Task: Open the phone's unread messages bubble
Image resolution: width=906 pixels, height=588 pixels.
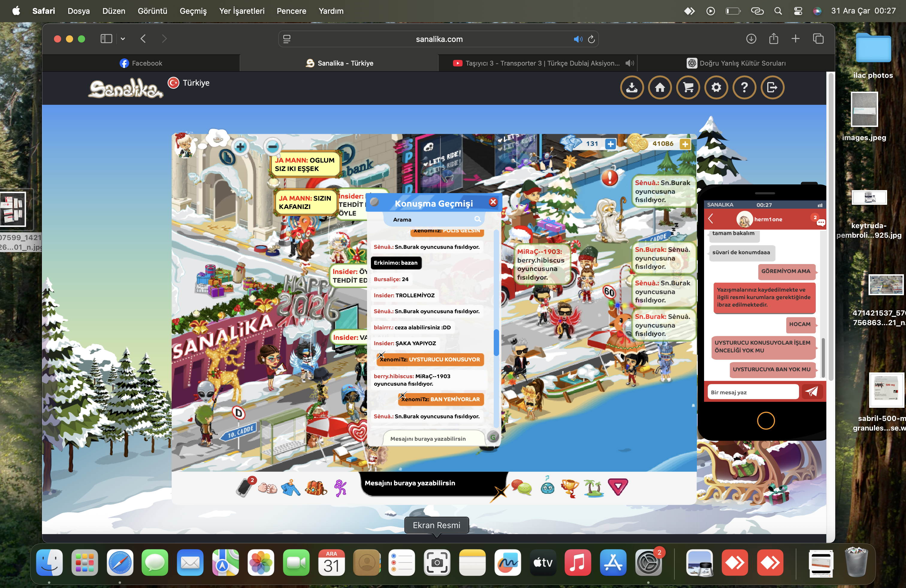Action: click(x=820, y=222)
